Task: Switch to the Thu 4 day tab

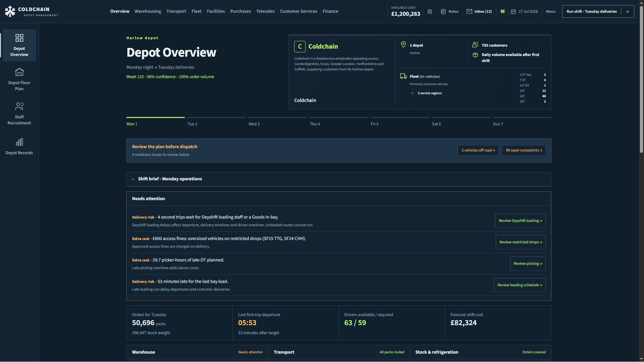Action: point(339,122)
